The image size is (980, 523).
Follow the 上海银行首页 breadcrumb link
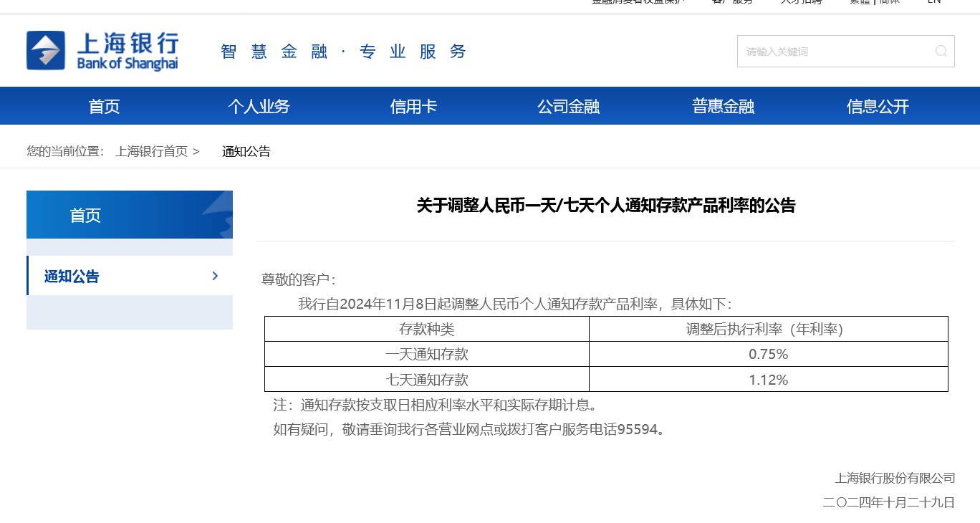[x=151, y=151]
